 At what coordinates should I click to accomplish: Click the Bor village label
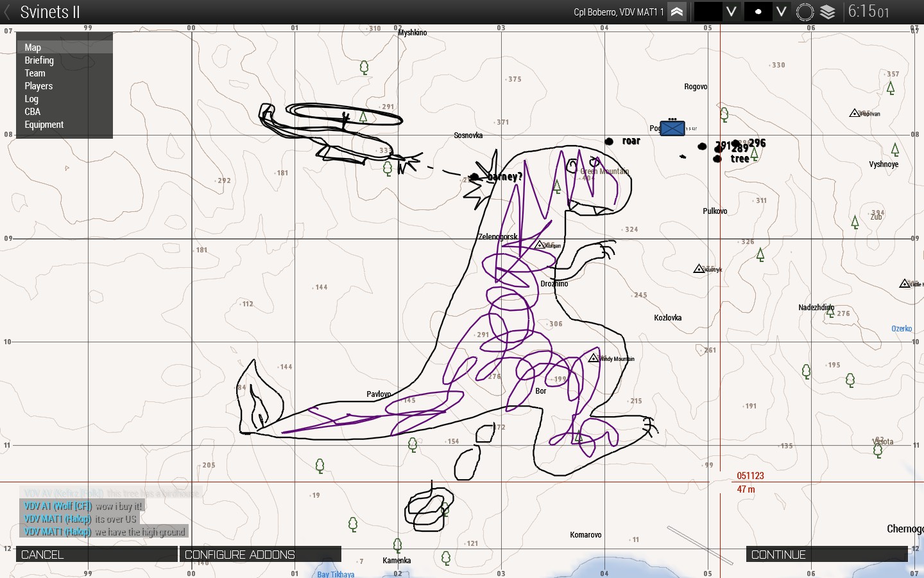541,391
